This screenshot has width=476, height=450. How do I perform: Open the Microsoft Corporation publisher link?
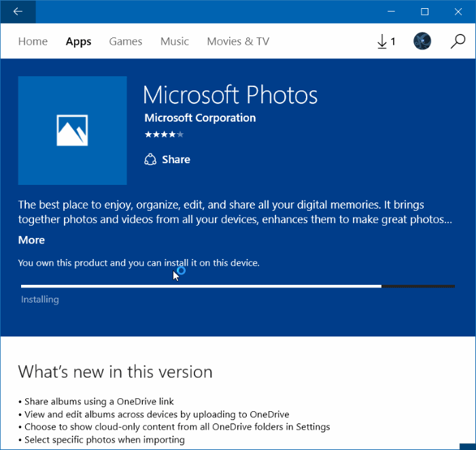200,118
